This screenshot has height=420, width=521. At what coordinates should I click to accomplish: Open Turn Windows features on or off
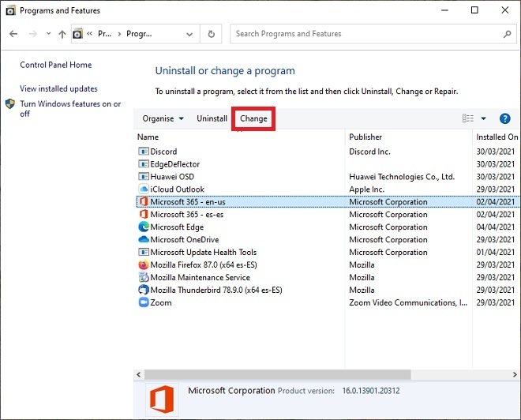point(70,109)
